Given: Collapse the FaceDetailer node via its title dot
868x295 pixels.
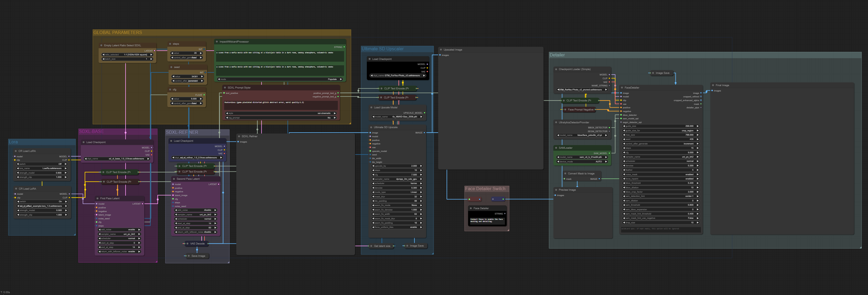Looking at the screenshot, I should click(622, 87).
